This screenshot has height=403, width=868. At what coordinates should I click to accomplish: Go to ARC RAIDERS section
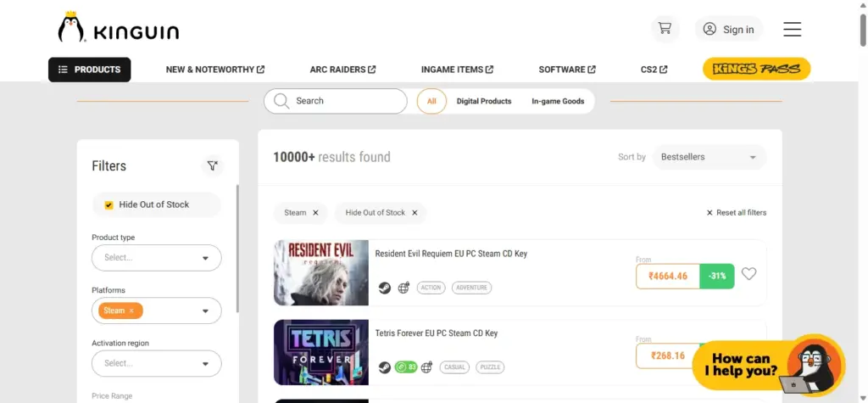(342, 70)
